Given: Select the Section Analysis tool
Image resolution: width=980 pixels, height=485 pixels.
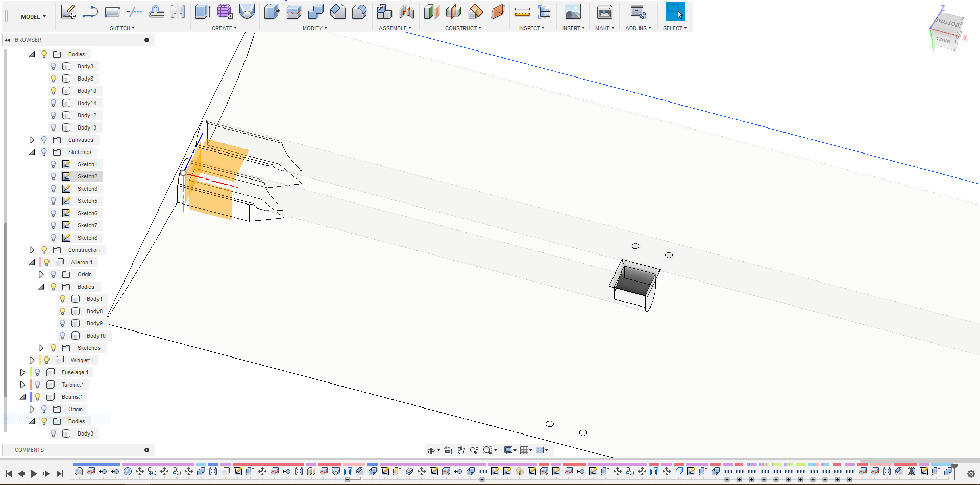Looking at the screenshot, I should coord(545,12).
